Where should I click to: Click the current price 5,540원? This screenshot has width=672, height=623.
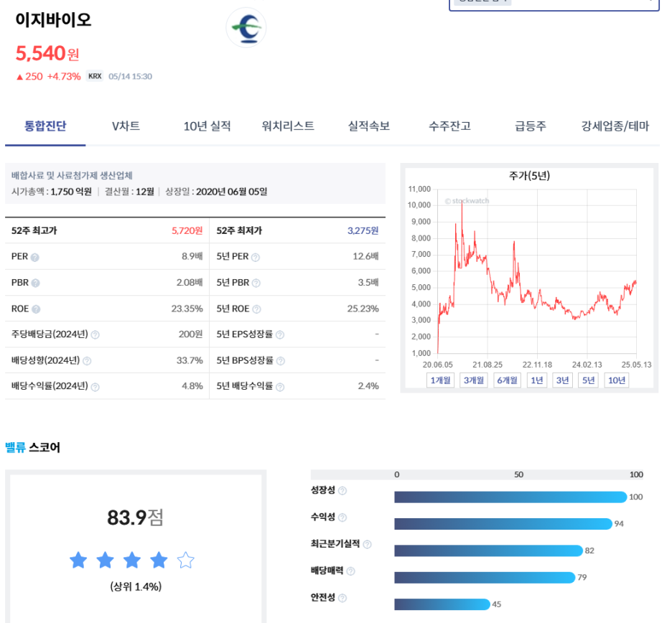pyautogui.click(x=47, y=53)
